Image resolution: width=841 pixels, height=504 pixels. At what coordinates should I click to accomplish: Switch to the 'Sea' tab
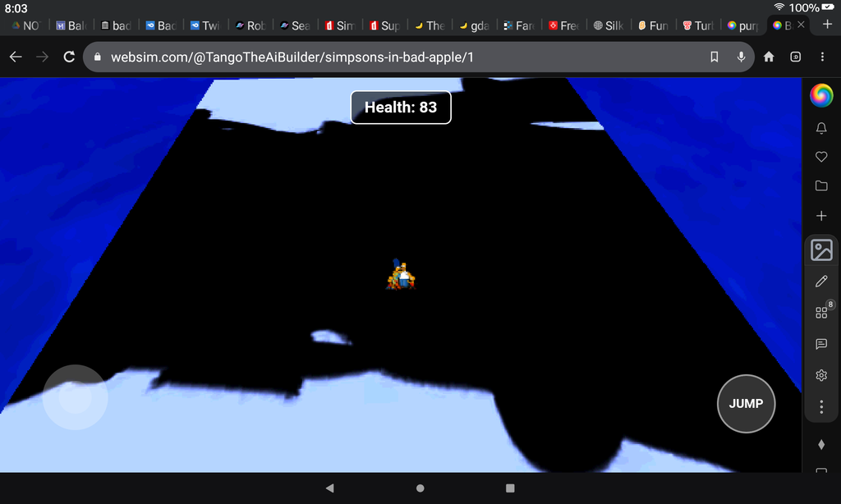(x=295, y=25)
